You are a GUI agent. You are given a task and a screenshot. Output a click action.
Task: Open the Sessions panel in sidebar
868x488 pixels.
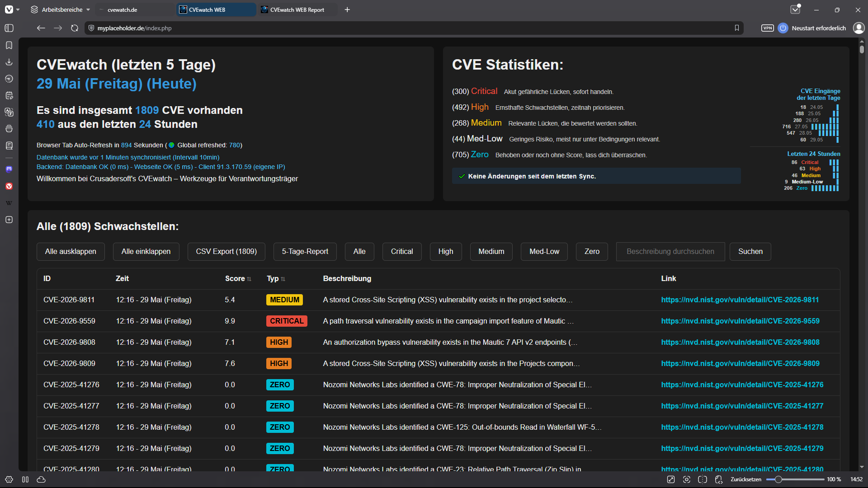9,129
